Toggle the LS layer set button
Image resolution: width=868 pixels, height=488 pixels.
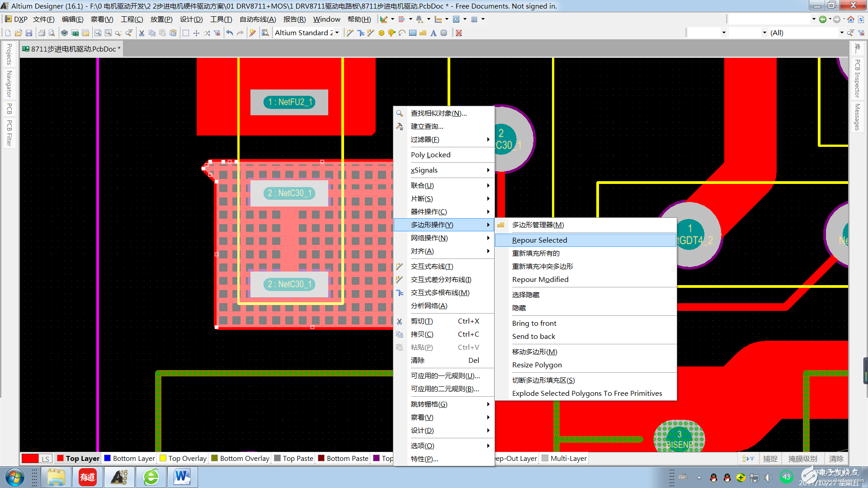45,459
